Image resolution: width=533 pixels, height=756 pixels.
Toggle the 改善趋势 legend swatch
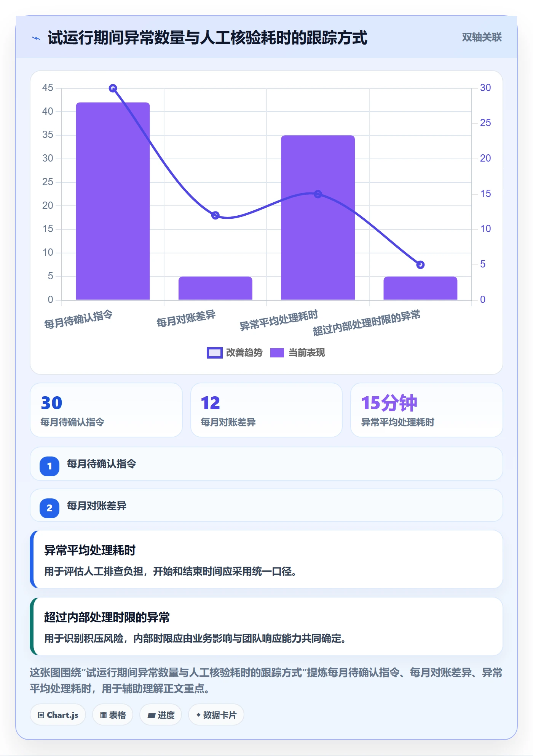pos(214,353)
